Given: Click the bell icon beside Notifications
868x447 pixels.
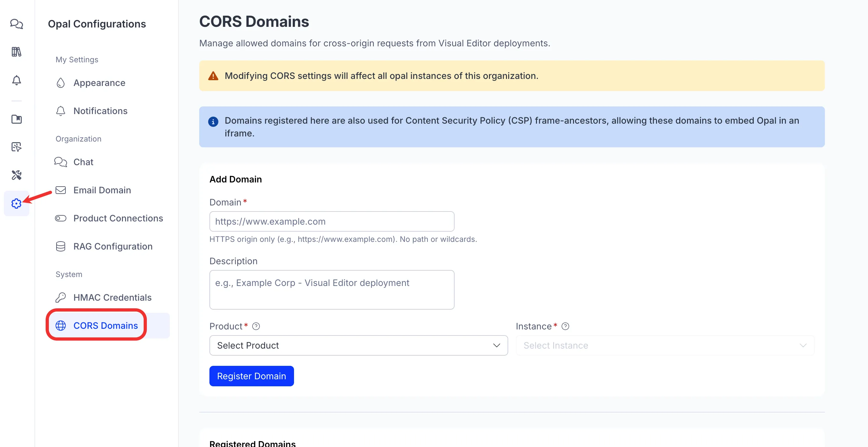Looking at the screenshot, I should pyautogui.click(x=61, y=111).
